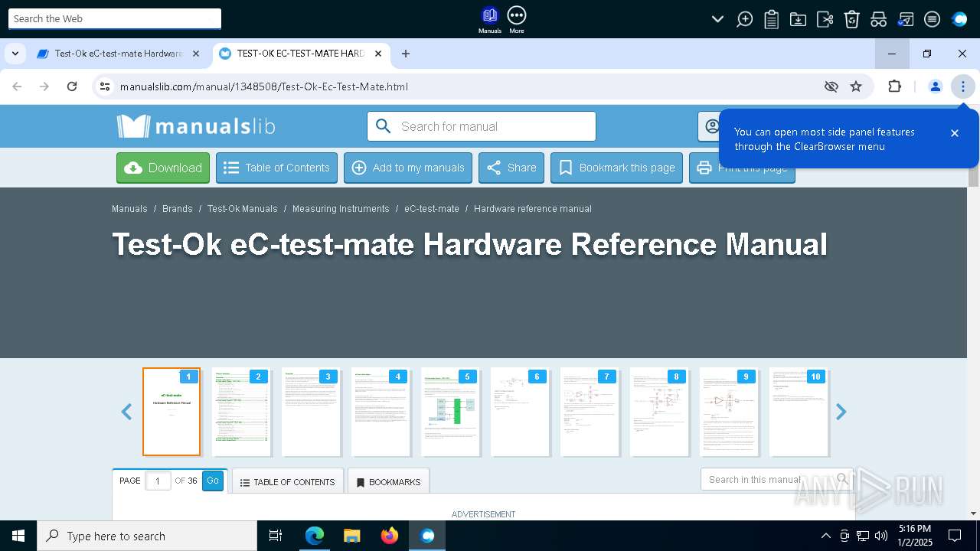Open the browser three-dot menu

point(962,86)
